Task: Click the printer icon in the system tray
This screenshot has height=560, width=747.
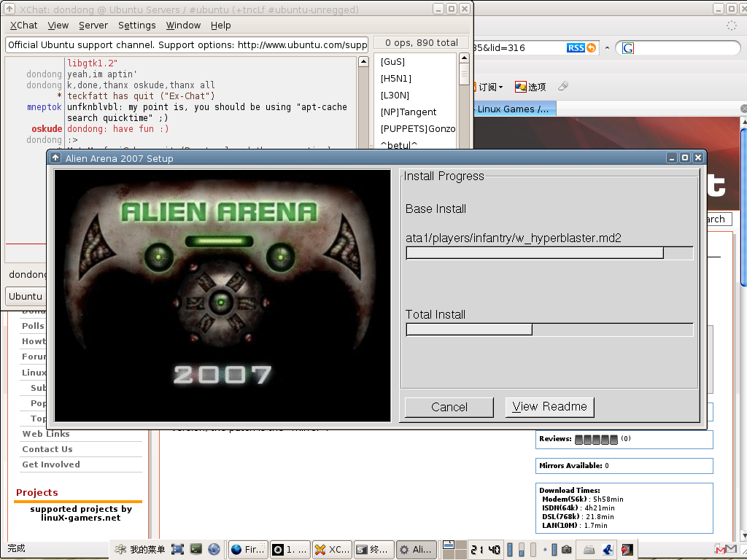Action: [x=589, y=550]
